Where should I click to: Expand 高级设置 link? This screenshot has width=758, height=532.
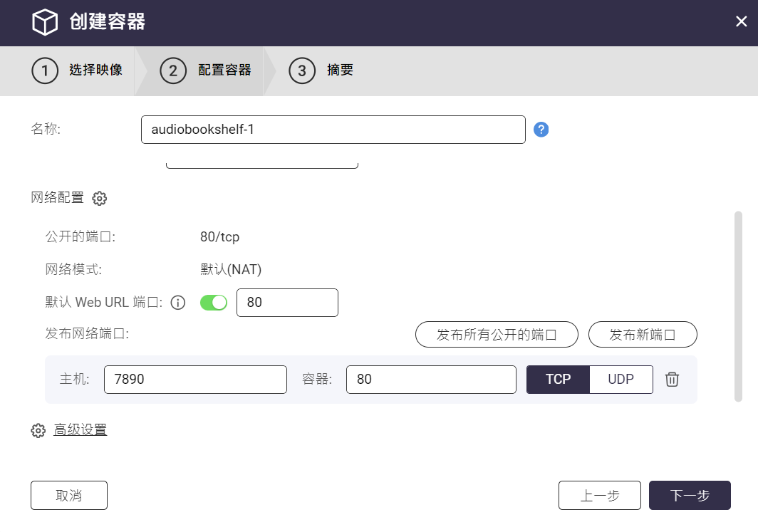(81, 430)
